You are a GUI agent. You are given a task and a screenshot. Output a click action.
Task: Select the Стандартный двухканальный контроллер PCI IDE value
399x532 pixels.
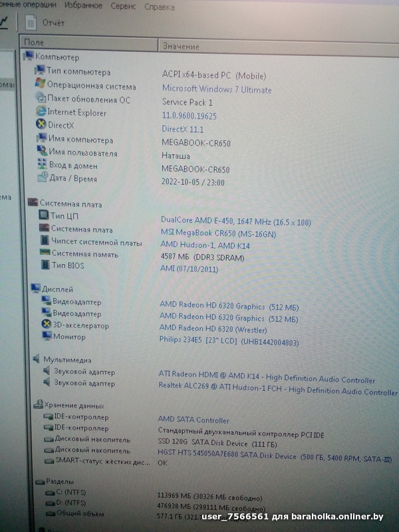[241, 433]
